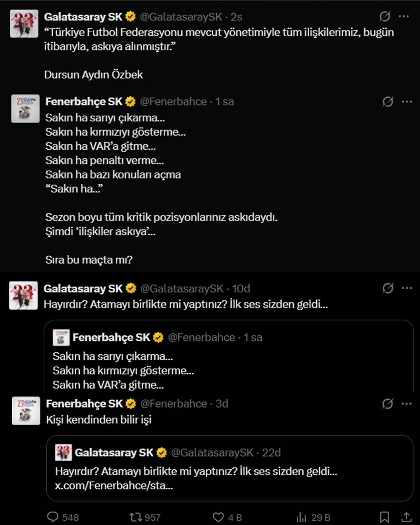Click Grok icon on first Galatasaray post
Screen dimensions: 420x525
[x=385, y=16]
